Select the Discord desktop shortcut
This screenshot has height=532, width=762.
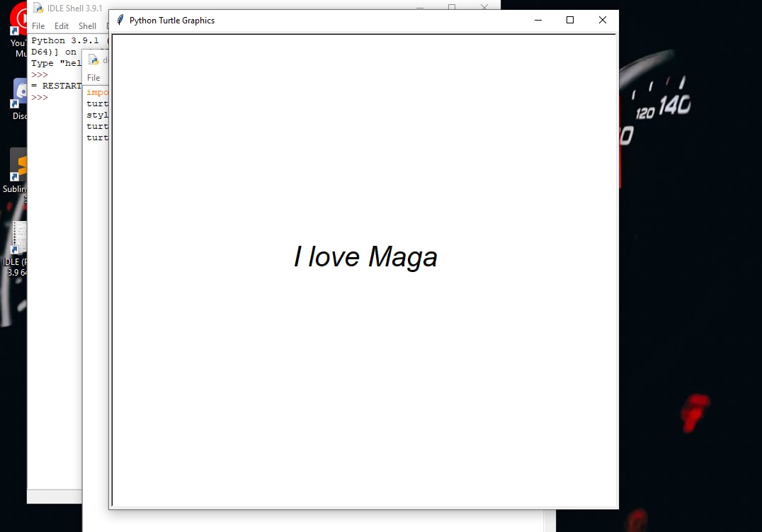tap(19, 98)
